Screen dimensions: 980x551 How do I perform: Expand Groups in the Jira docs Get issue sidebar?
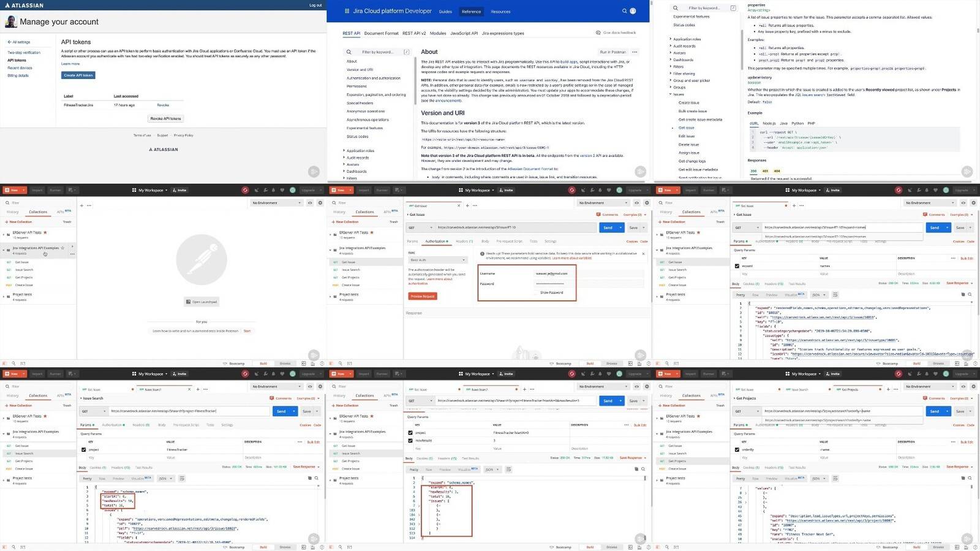pos(670,87)
